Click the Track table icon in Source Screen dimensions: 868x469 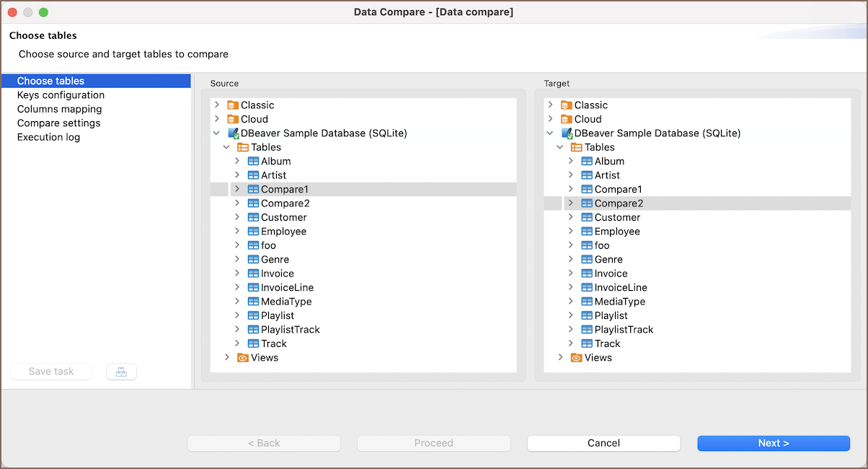(253, 343)
